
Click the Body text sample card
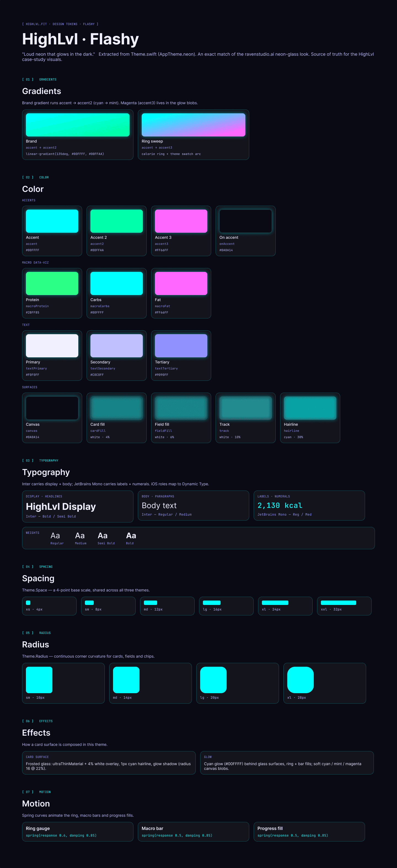tap(194, 506)
